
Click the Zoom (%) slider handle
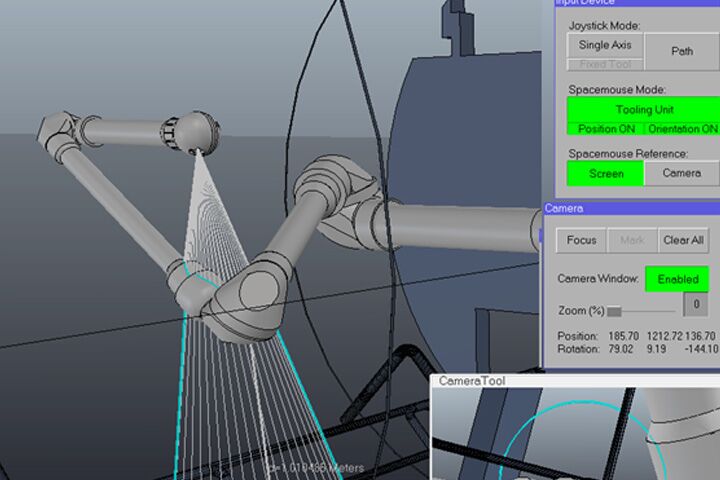(613, 312)
